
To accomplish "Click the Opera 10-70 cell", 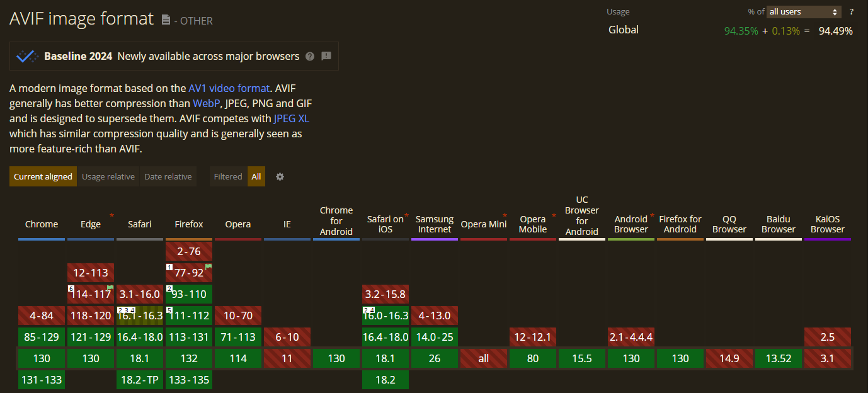I will click(x=238, y=316).
